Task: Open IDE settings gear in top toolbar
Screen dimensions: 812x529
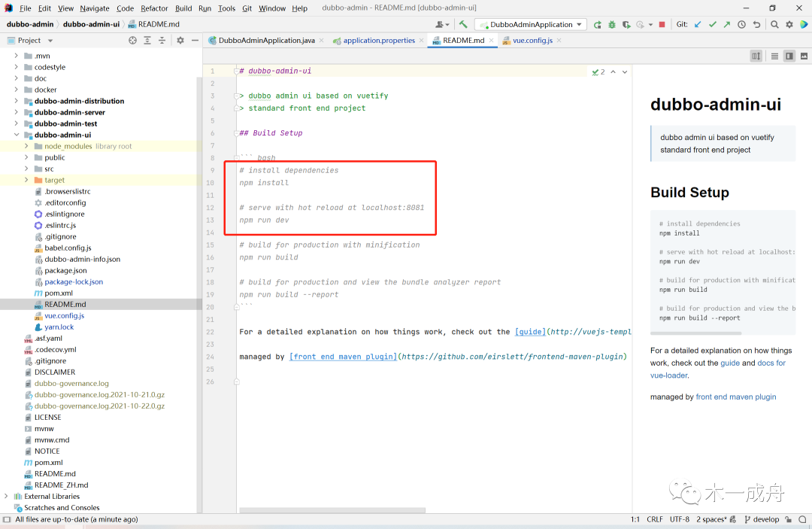Action: tap(789, 24)
